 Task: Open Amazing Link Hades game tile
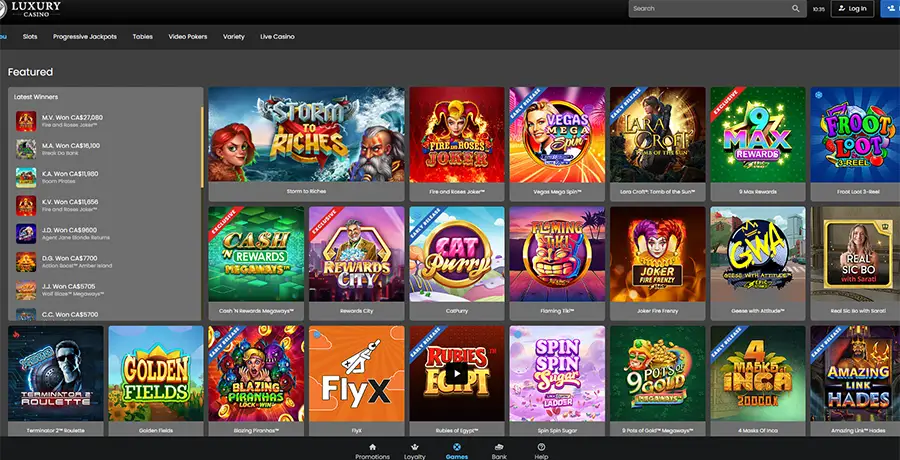click(855, 373)
